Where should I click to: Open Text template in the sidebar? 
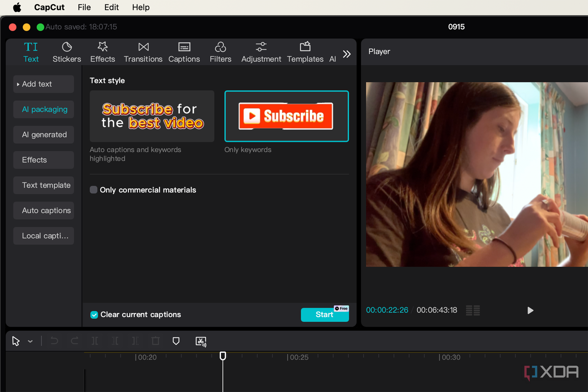click(43, 185)
